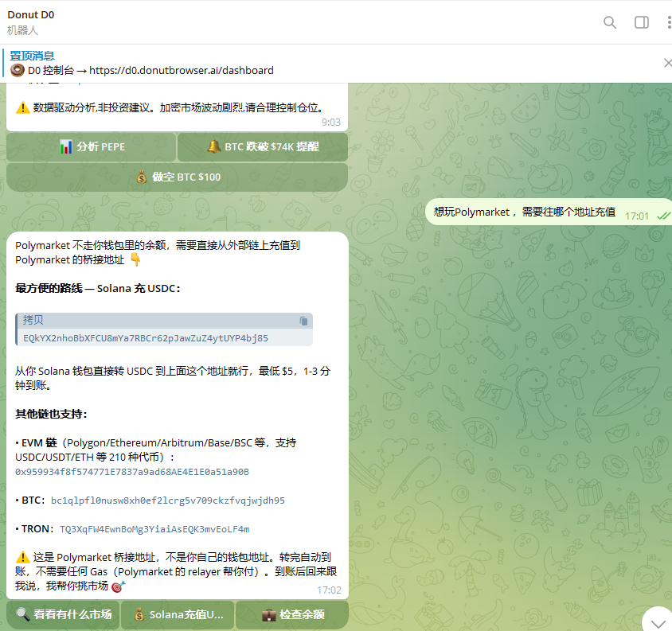Click the 看看有什么市场 button
672x631 pixels.
tap(63, 615)
